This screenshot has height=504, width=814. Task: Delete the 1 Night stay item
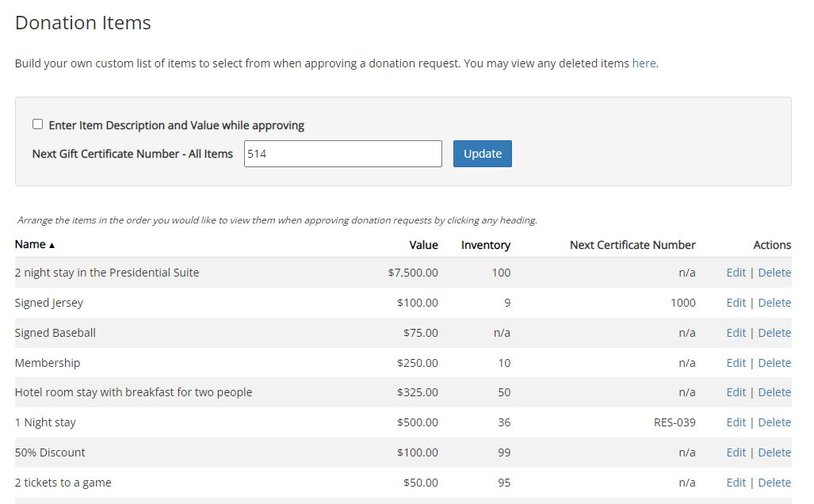pyautogui.click(x=774, y=422)
